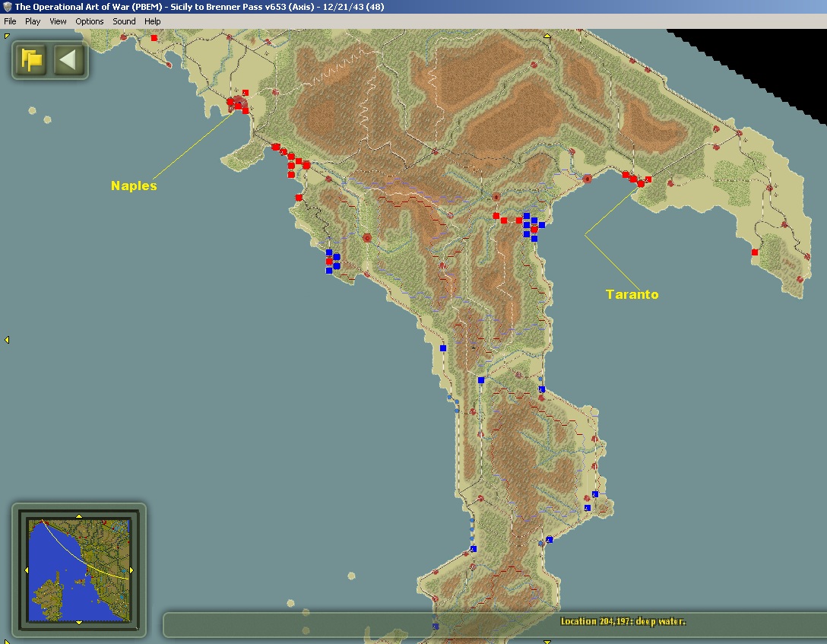The height and width of the screenshot is (644, 827).
Task: Select the red unit in the map's top-left corner
Action: (154, 38)
